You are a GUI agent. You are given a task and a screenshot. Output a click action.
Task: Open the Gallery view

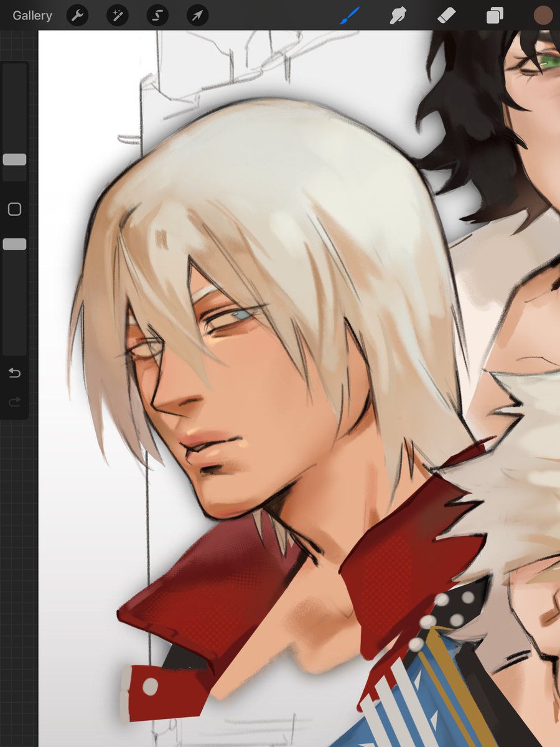tap(32, 16)
